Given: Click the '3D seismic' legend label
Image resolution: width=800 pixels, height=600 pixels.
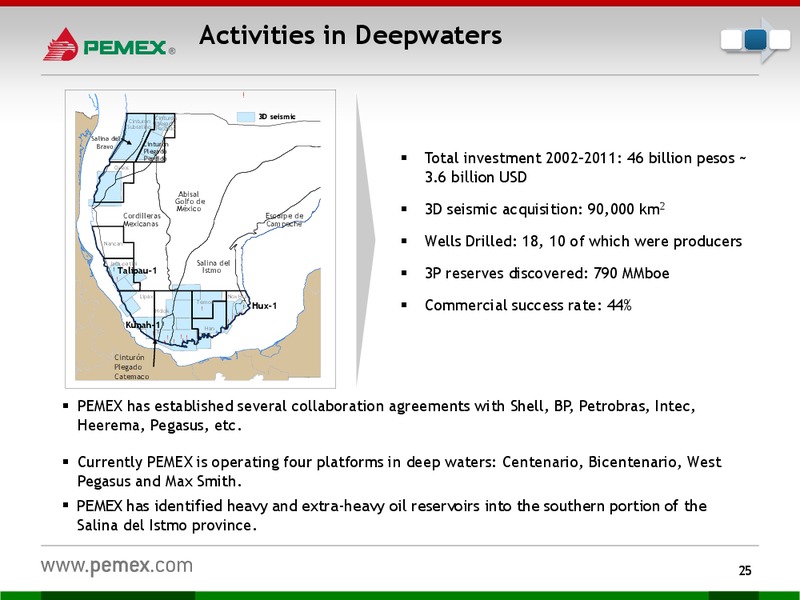Looking at the screenshot, I should coord(277,117).
